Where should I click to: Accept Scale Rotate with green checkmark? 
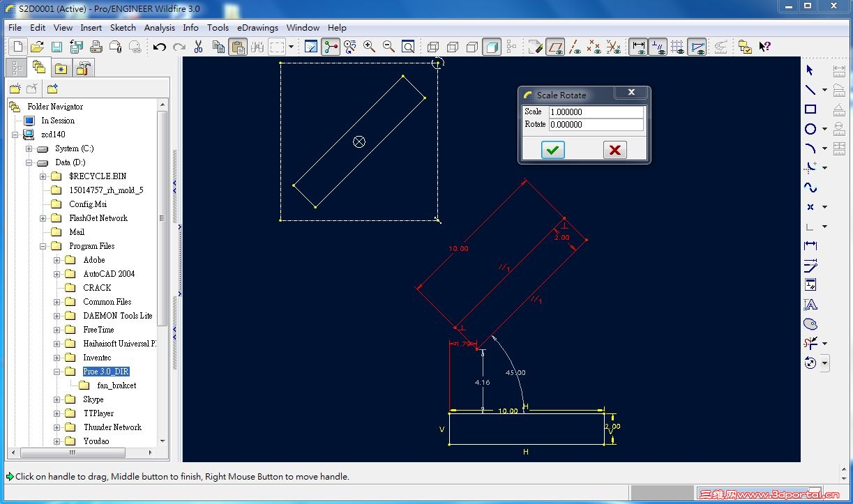point(553,149)
